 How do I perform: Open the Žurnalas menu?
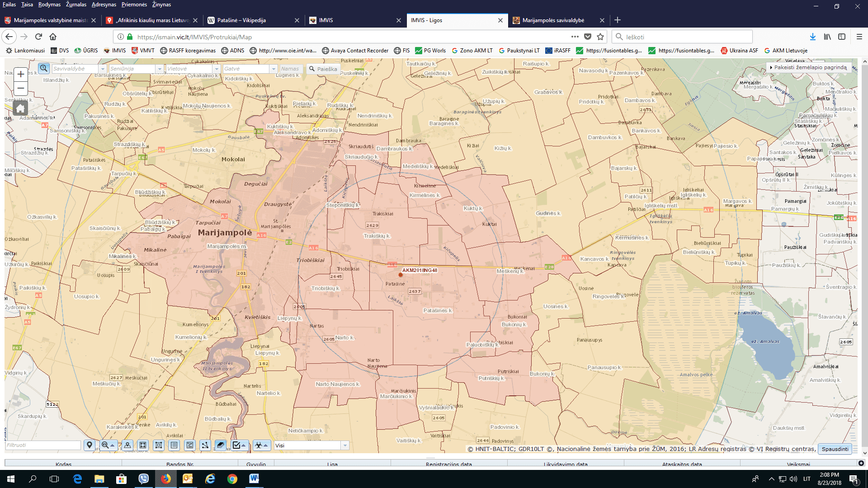76,5
